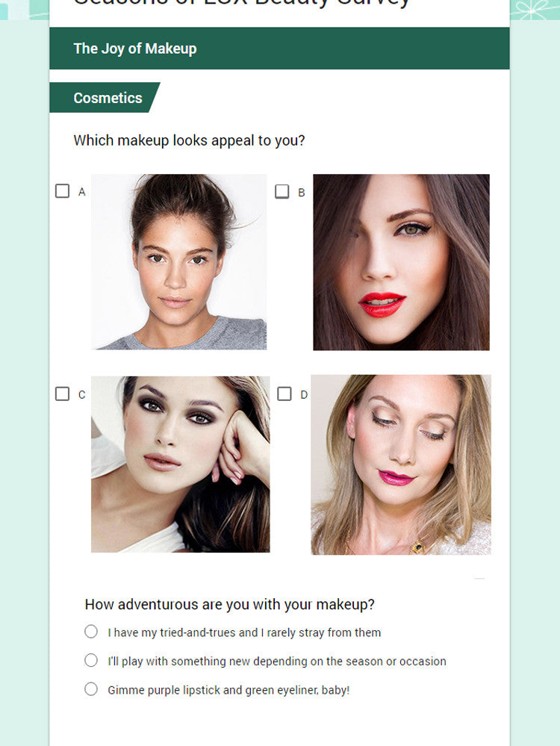The height and width of the screenshot is (746, 560).
Task: Check the box for option A
Action: (62, 190)
